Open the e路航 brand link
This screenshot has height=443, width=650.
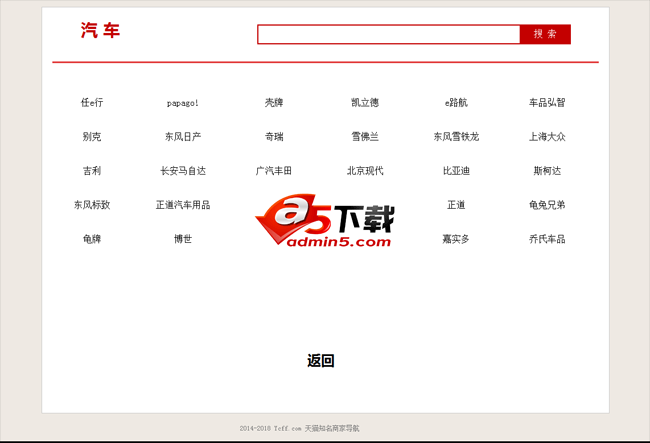(x=456, y=102)
